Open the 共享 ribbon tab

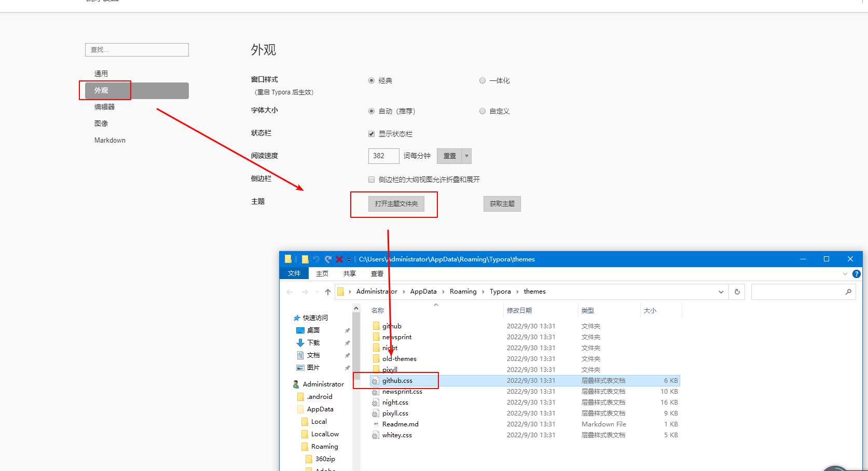[x=350, y=274]
